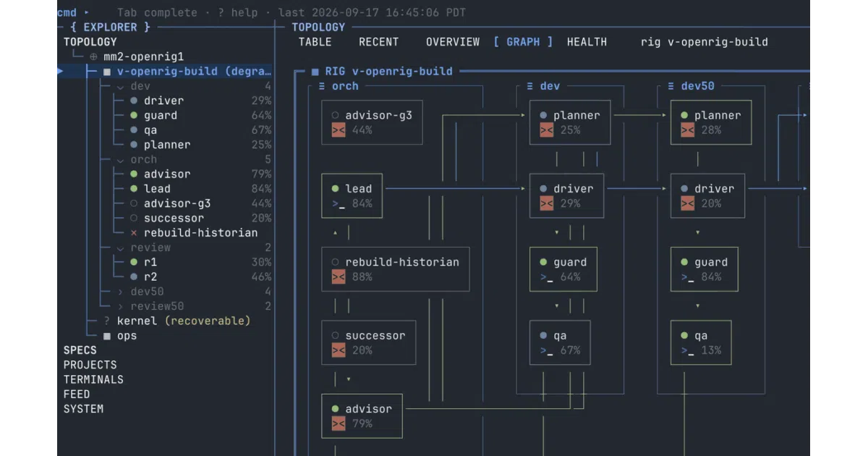Image resolution: width=868 pixels, height=456 pixels.
Task: Select the planner node in dev50 column
Action: tap(711, 122)
